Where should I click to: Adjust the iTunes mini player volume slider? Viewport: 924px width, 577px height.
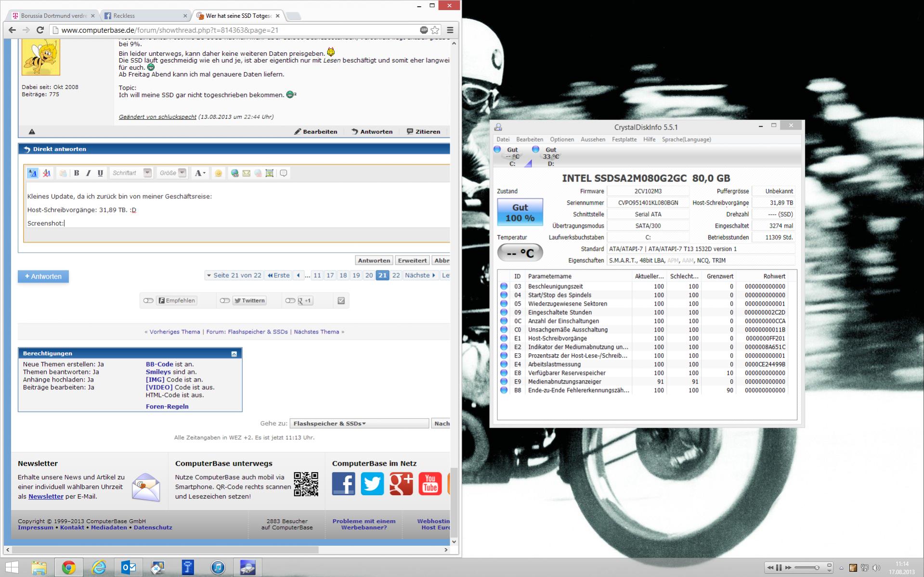click(x=807, y=568)
